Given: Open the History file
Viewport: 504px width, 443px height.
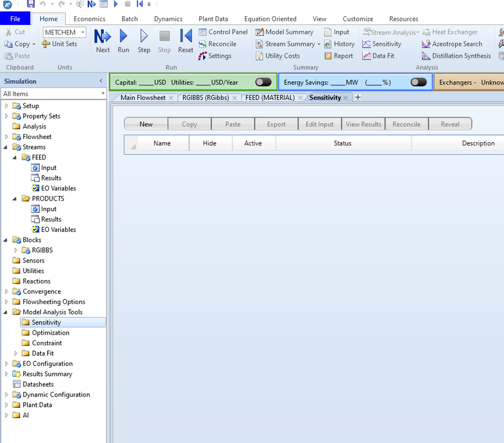Looking at the screenshot, I should coord(340,44).
